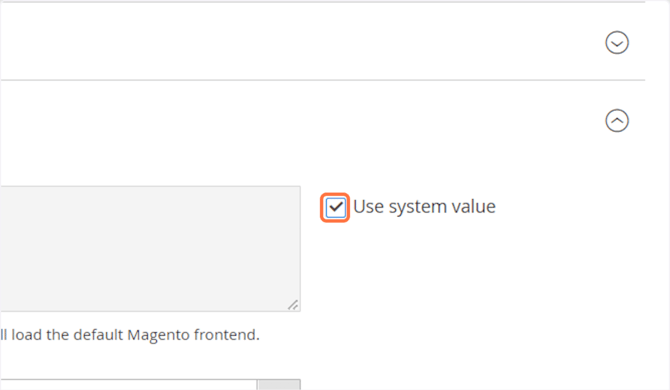Click the word 'value' in the checkbox label
670x390 pixels.
[471, 206]
